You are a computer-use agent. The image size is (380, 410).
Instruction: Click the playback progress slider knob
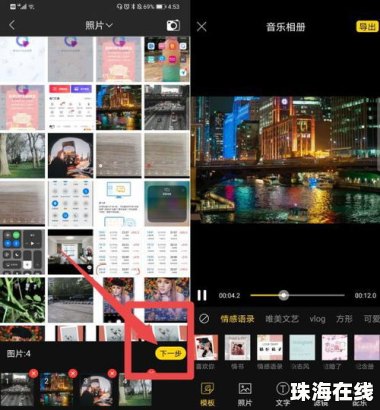[284, 295]
